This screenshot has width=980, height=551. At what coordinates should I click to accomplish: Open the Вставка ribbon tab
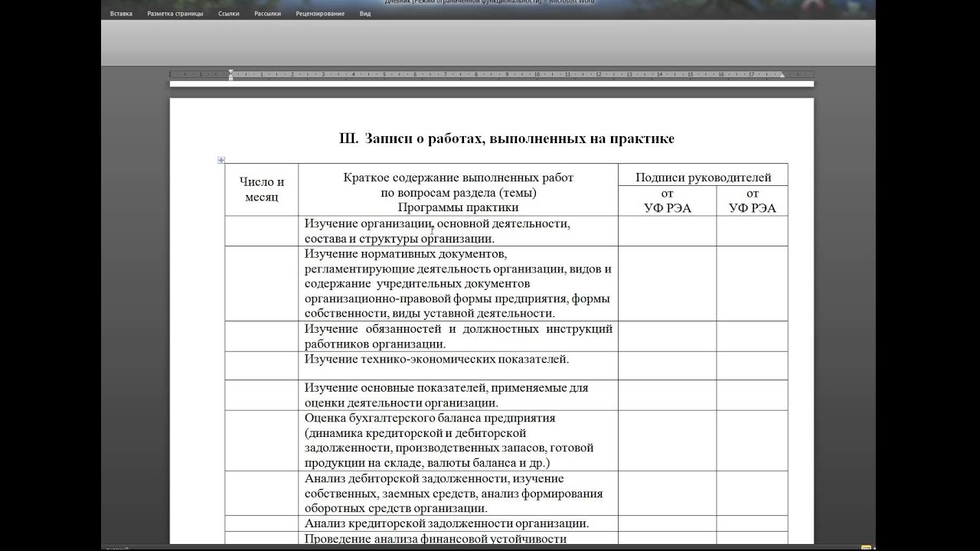tap(121, 14)
